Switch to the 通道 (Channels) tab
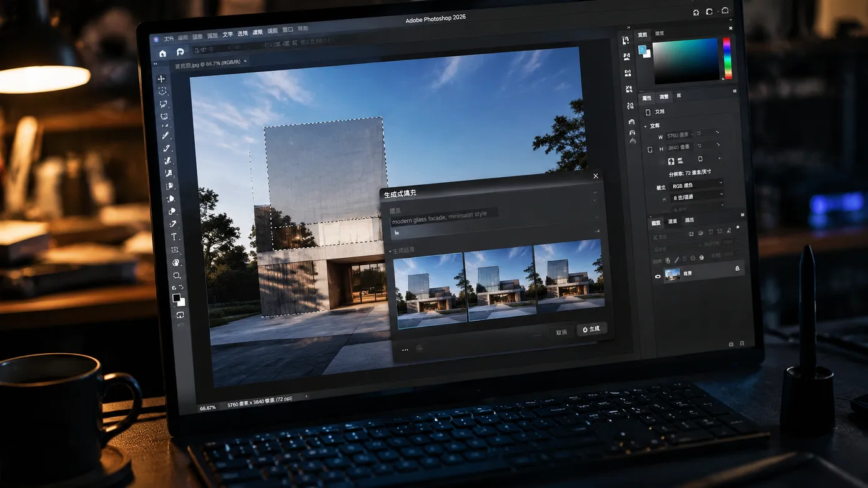The width and height of the screenshot is (868, 488). (673, 222)
